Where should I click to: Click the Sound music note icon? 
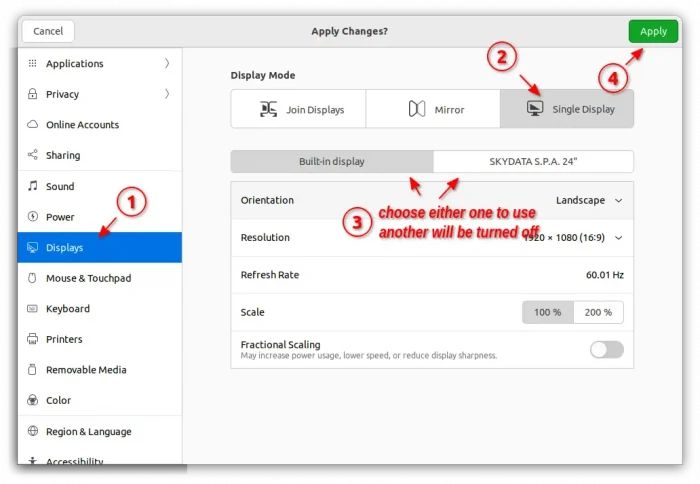coord(33,186)
